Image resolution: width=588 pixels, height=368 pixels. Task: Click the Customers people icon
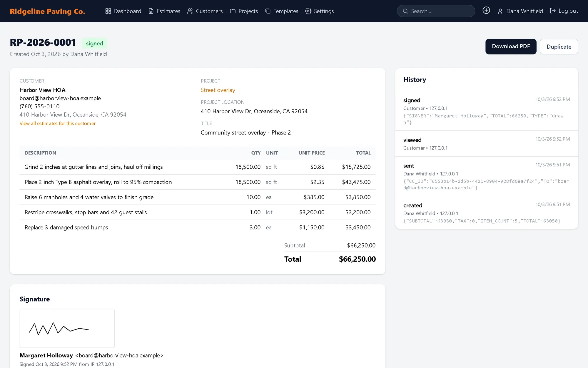(x=190, y=11)
